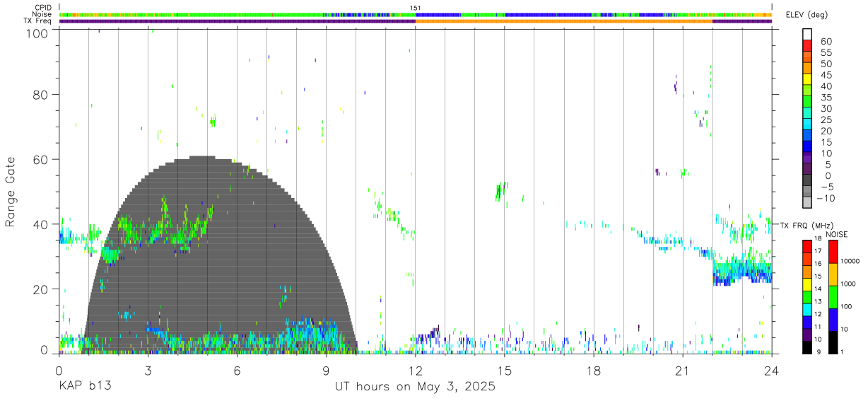This screenshot has height=401, width=868.
Task: Click the red TX FRQ swatch between 17 and 18
Action: point(807,246)
